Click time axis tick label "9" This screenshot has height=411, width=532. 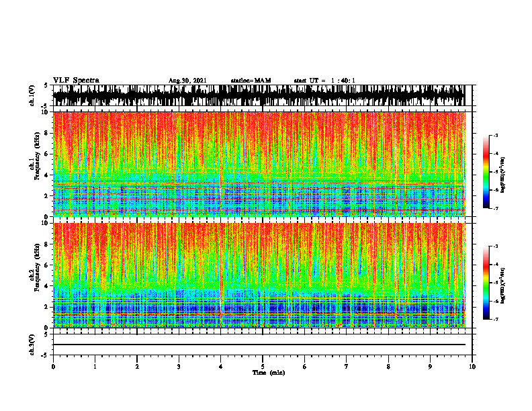tap(430, 367)
